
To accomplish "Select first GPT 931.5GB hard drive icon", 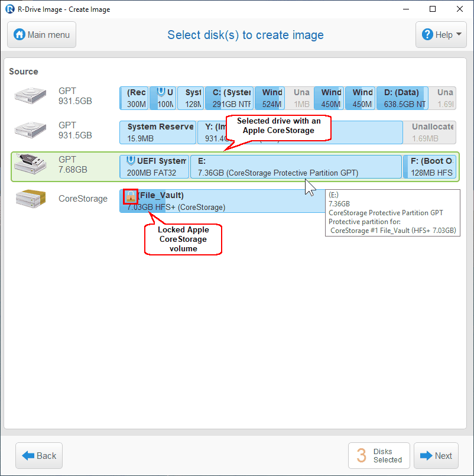I will pyautogui.click(x=30, y=96).
